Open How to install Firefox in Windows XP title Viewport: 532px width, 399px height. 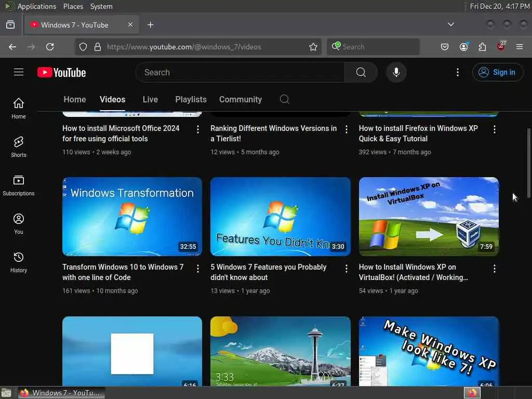pos(418,134)
